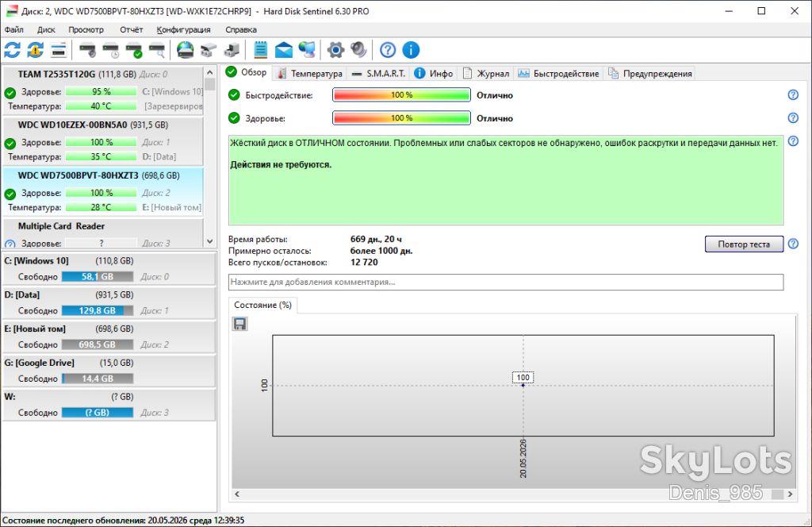Click the blue info circle toolbar icon

click(x=411, y=50)
